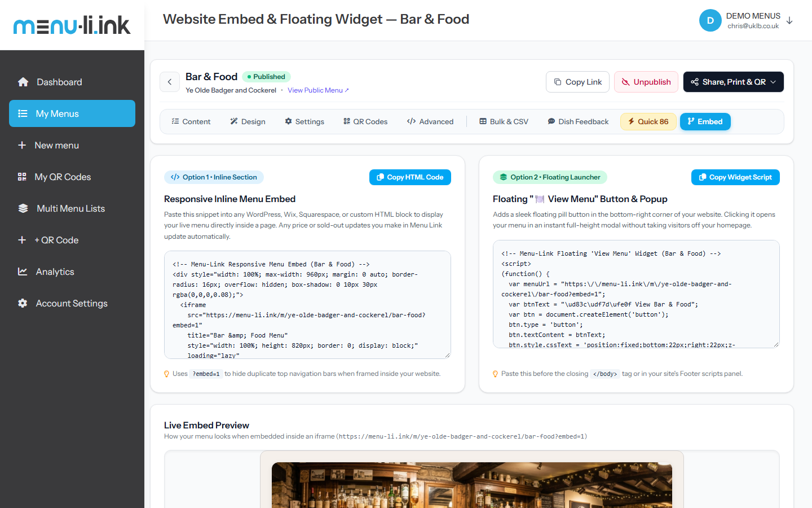Go to the Settings tab

pyautogui.click(x=304, y=121)
